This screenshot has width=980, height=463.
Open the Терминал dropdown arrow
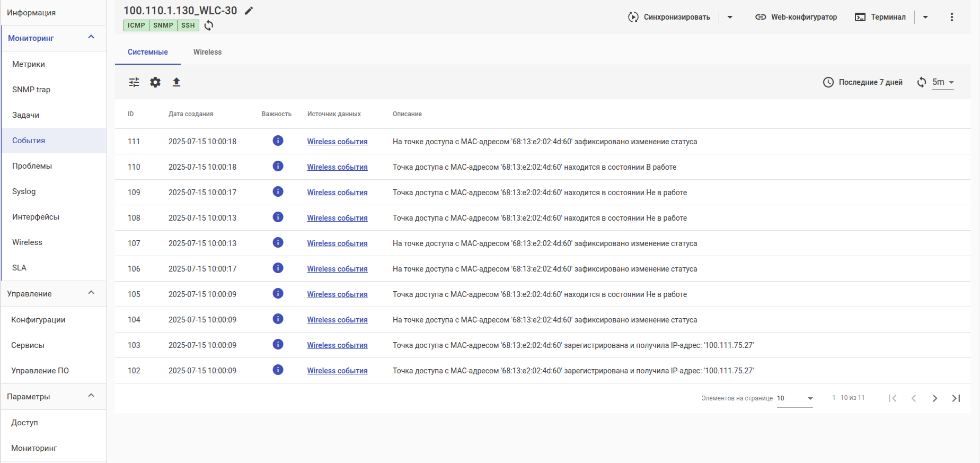click(x=925, y=17)
